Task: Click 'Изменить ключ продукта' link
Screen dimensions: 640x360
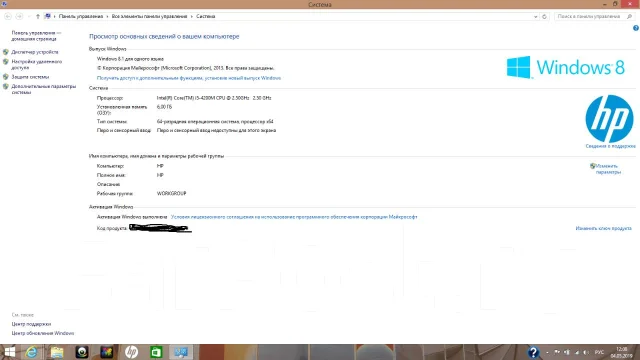Action: pyautogui.click(x=603, y=228)
